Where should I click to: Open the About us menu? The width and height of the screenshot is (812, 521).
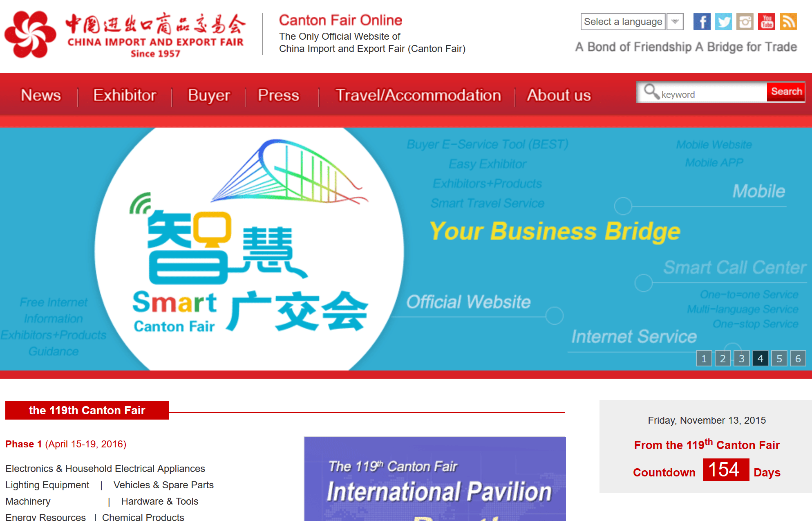click(x=559, y=95)
